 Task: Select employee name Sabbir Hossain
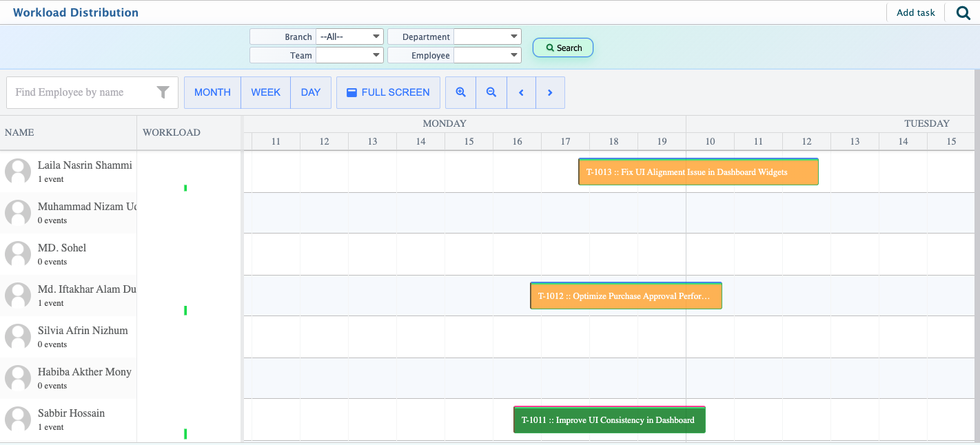72,413
